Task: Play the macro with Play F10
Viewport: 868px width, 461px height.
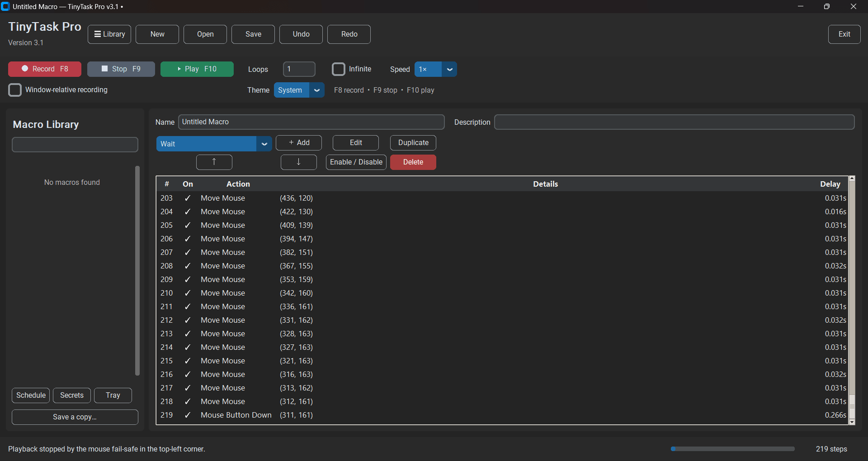Action: [197, 69]
